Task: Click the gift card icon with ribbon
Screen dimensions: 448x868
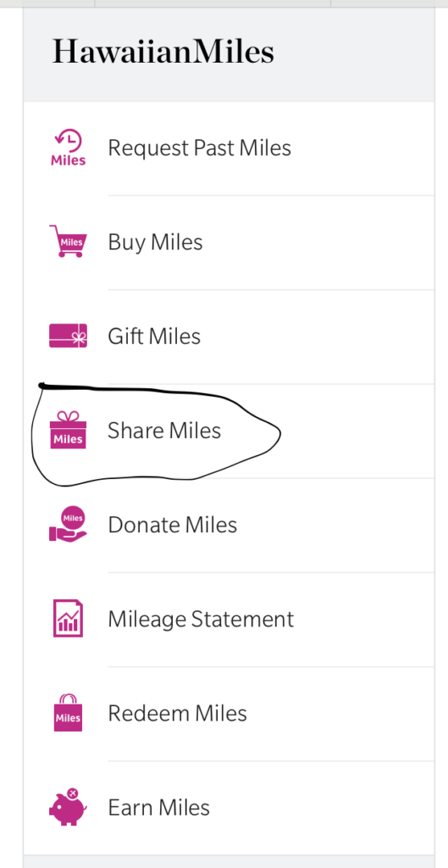Action: tap(68, 336)
